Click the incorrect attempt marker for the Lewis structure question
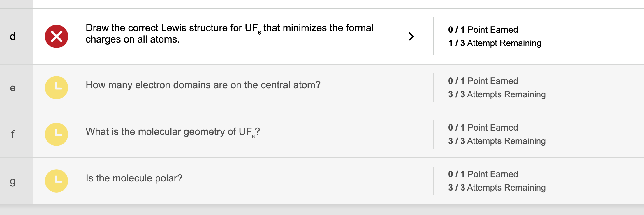 [x=57, y=36]
